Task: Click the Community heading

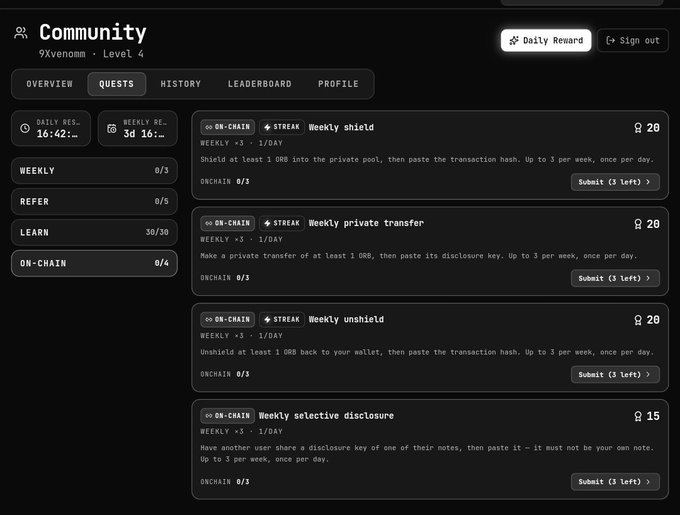Action: pos(93,33)
